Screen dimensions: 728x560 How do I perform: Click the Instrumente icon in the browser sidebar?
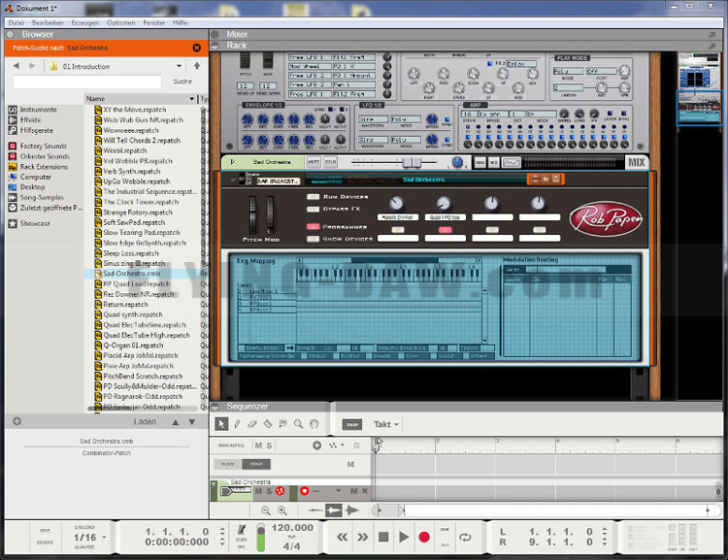click(x=14, y=110)
